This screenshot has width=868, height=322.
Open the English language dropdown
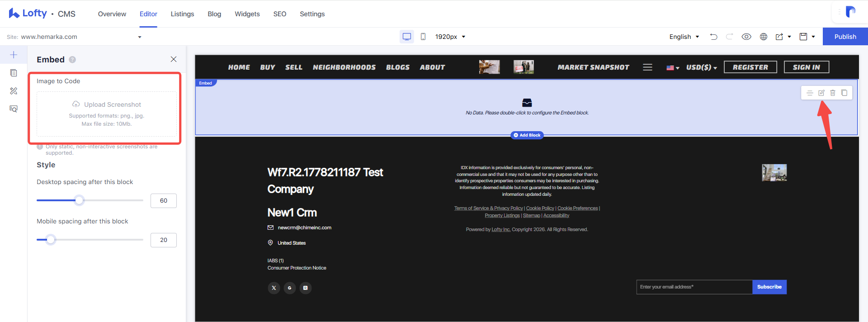684,37
